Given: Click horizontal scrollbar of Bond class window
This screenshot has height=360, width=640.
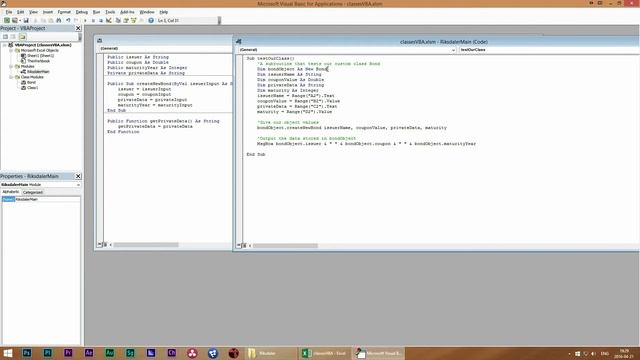Looking at the screenshot, I should (146, 245).
